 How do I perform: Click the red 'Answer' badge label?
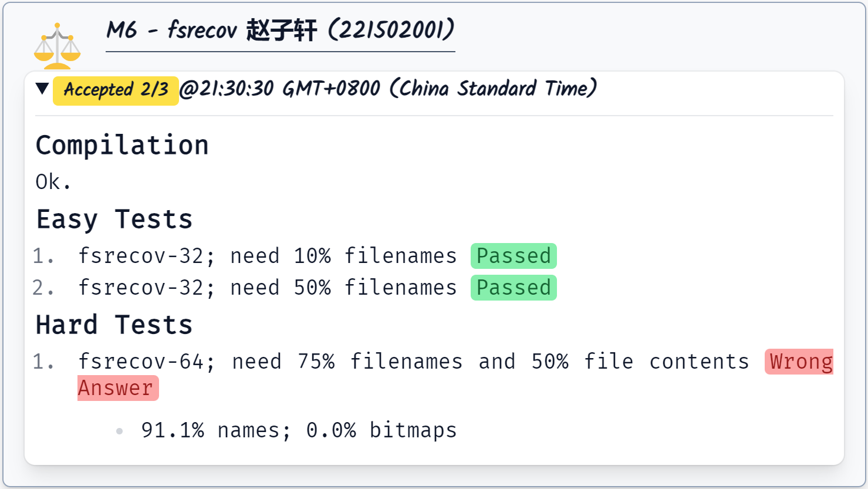click(117, 388)
